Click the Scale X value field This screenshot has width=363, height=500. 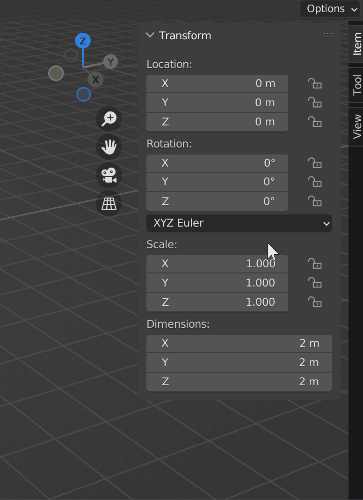[x=217, y=264]
